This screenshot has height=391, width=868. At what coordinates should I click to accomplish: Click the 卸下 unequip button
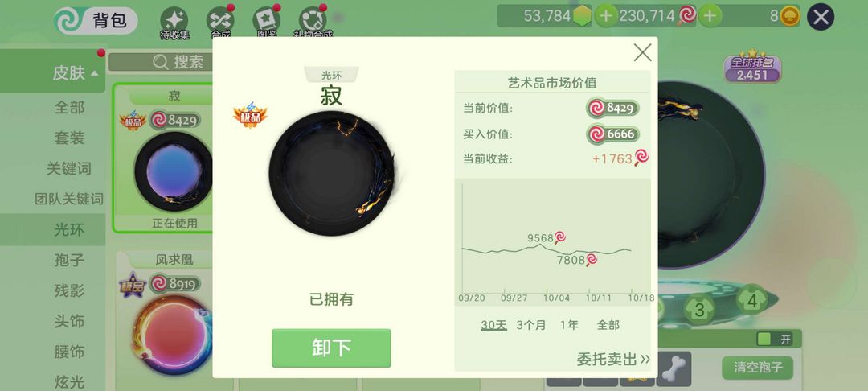point(331,348)
